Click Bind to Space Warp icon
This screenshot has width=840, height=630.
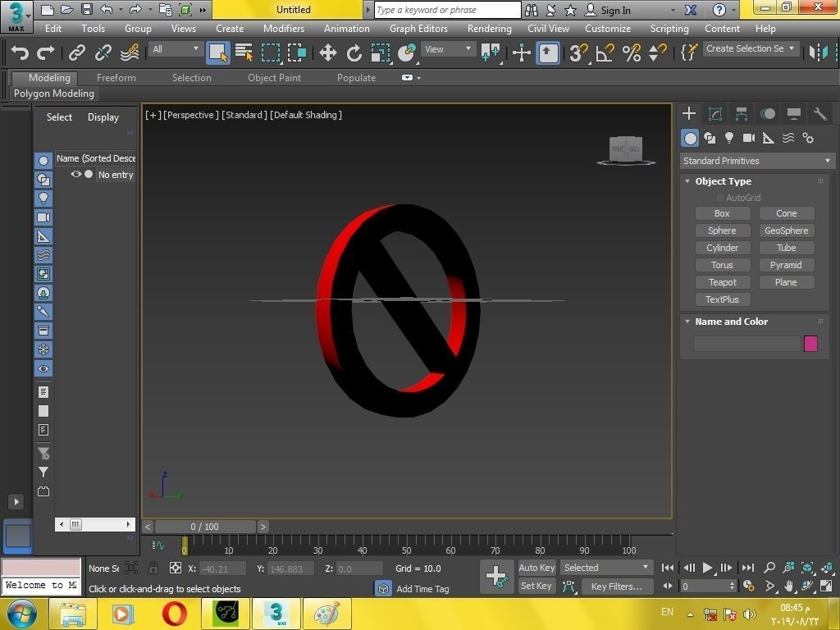[x=130, y=52]
